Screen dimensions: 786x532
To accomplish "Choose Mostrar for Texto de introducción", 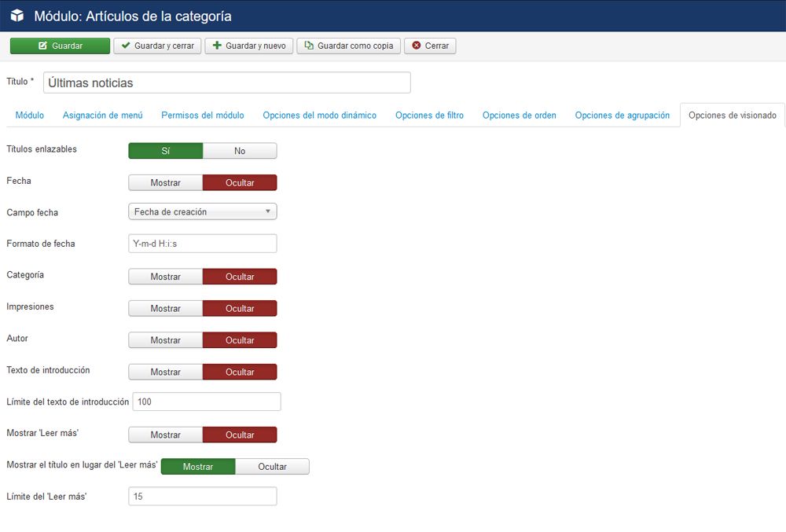I will click(x=165, y=372).
